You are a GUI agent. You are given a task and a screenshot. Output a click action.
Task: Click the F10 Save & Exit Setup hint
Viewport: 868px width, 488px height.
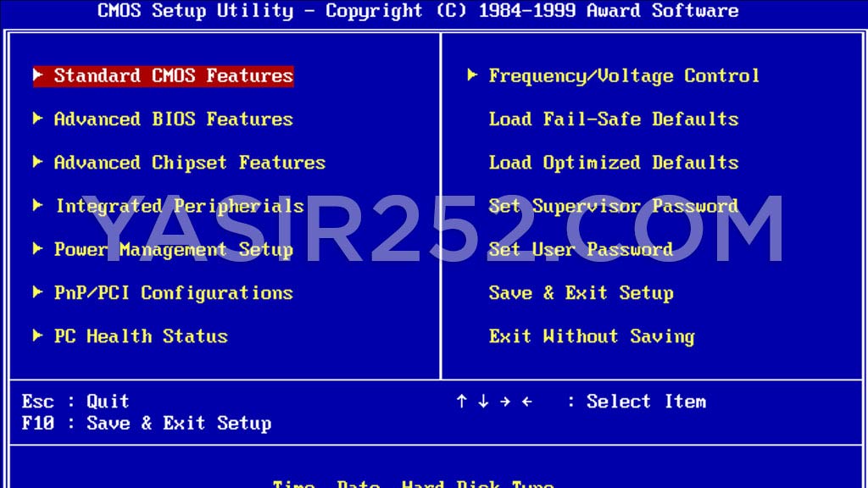coord(146,423)
